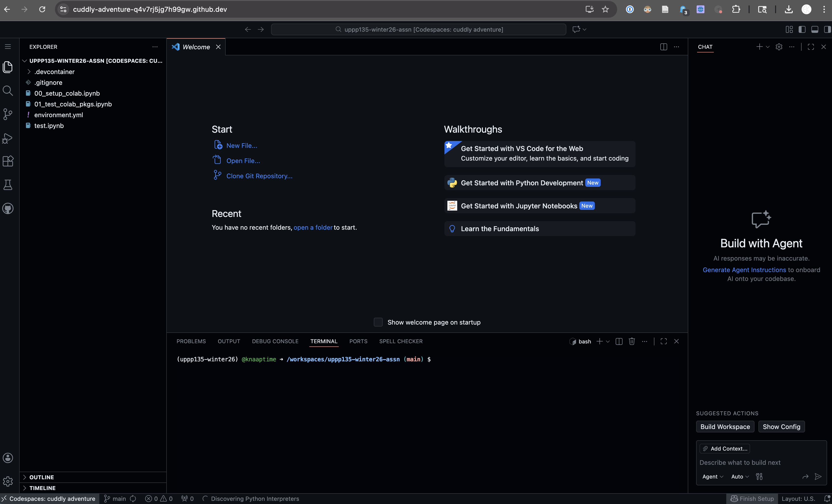Switch to the Spell Checker tab

click(401, 341)
